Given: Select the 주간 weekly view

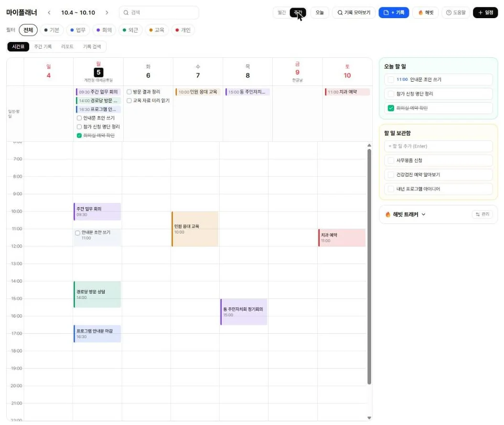Looking at the screenshot, I should [x=298, y=12].
